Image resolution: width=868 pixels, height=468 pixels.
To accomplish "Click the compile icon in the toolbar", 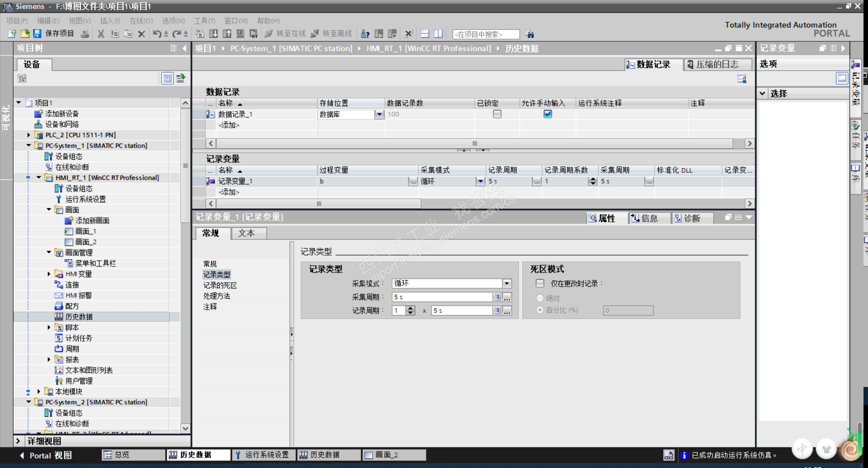I will 200,34.
